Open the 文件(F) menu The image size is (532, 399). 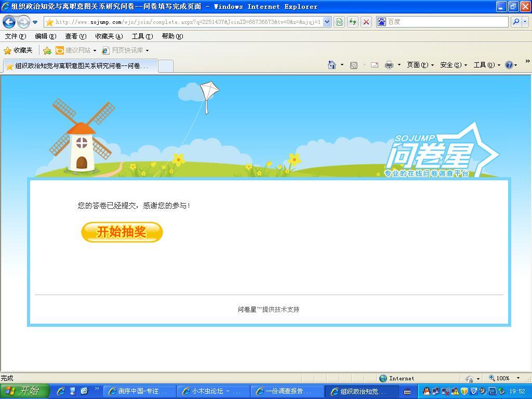pyautogui.click(x=15, y=36)
